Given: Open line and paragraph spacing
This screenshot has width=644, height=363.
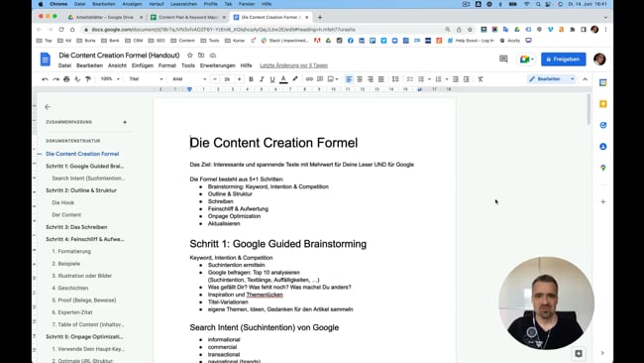Looking at the screenshot, I should [x=395, y=79].
